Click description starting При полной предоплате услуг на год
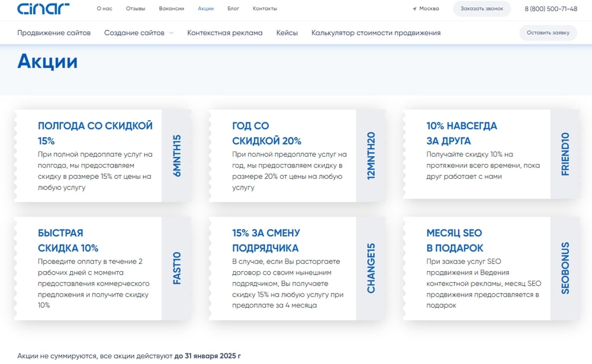Screen dimensions: 592x364 coord(289,170)
